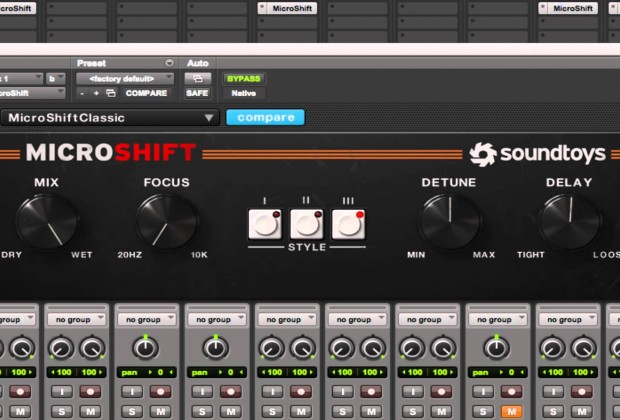Screen dimensions: 620x420
Task: Click MAX label under DETUNE knob
Action: 484,255
